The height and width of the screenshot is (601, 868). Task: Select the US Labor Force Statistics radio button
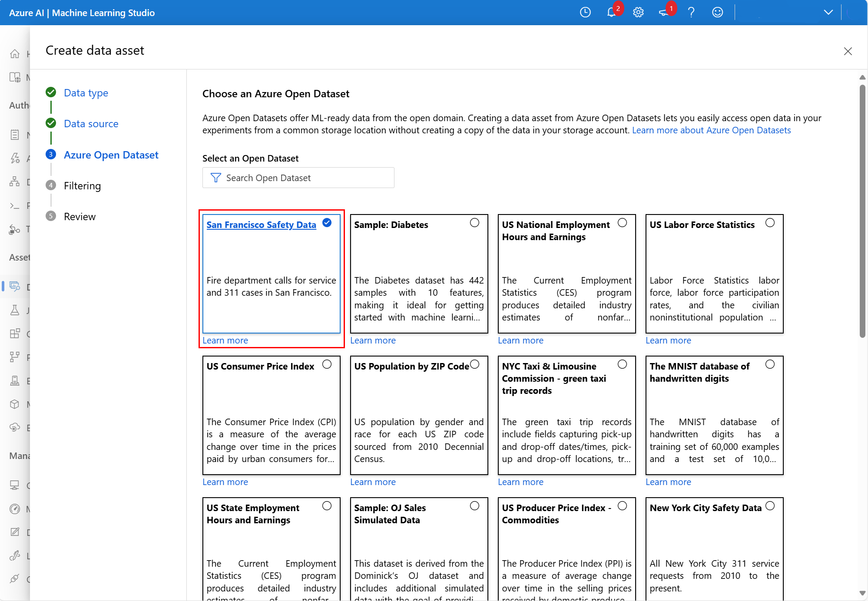click(770, 223)
